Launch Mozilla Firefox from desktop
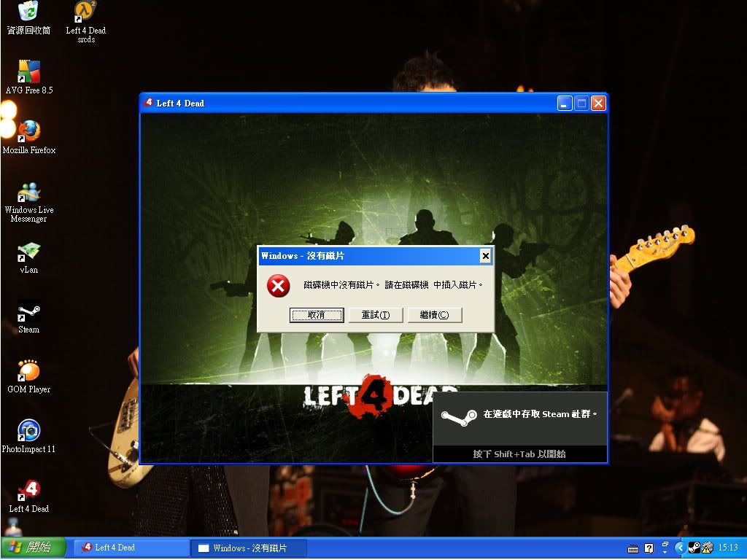This screenshot has width=747, height=560. tap(28, 132)
